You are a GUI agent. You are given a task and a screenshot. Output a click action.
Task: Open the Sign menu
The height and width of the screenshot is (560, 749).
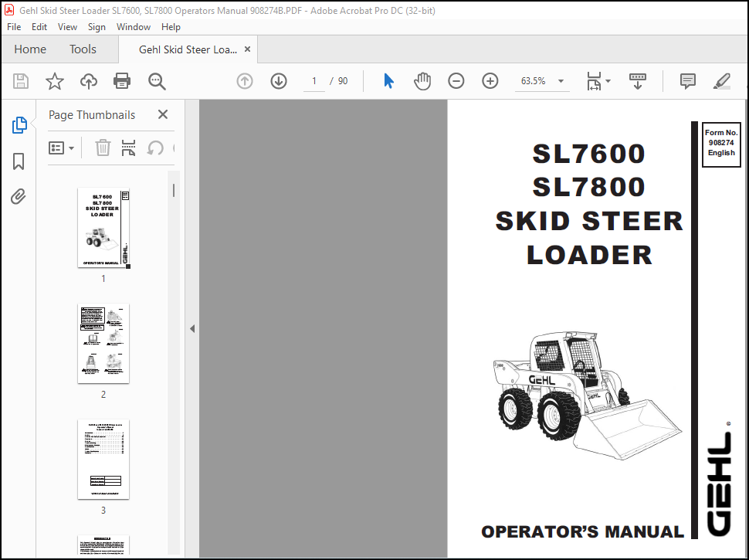pyautogui.click(x=97, y=27)
